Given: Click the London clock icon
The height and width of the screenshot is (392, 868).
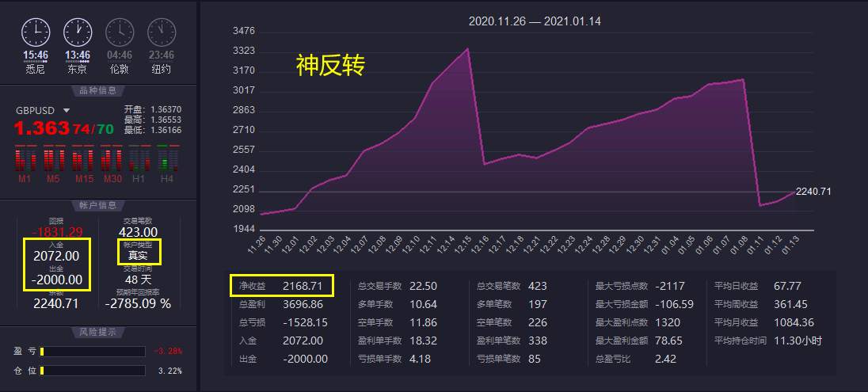Looking at the screenshot, I should (120, 32).
